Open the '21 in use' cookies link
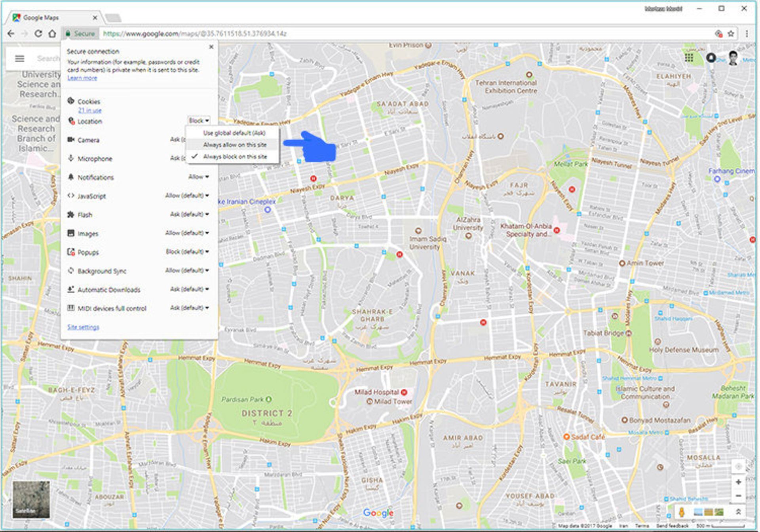This screenshot has width=760, height=532. (89, 110)
